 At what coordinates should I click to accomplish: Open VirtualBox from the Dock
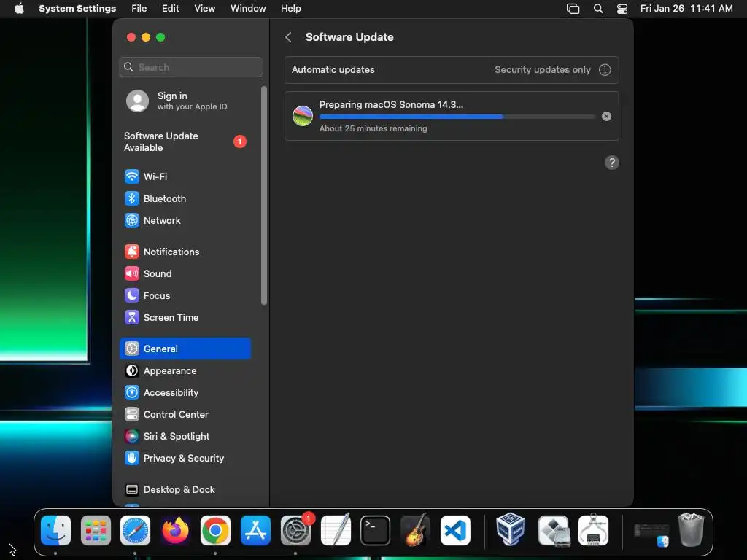click(510, 529)
